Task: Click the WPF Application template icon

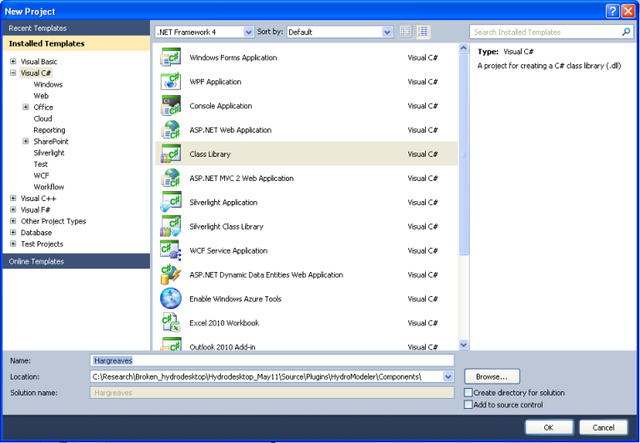Action: pyautogui.click(x=171, y=82)
